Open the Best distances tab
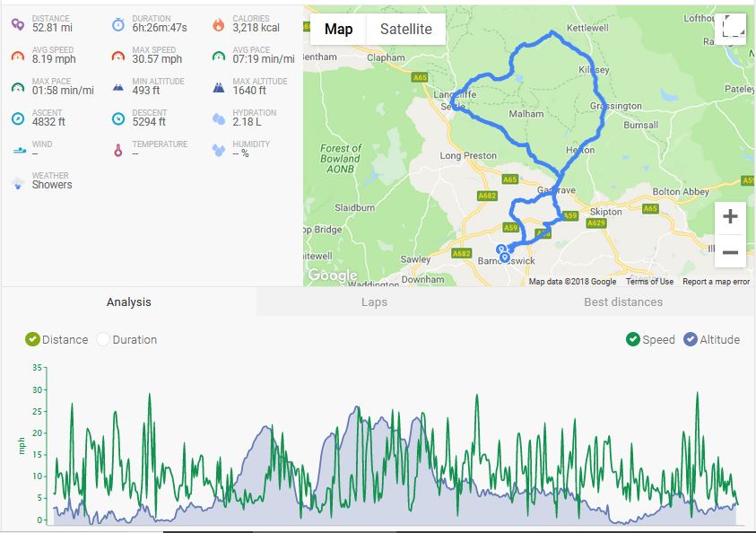 [x=623, y=301]
